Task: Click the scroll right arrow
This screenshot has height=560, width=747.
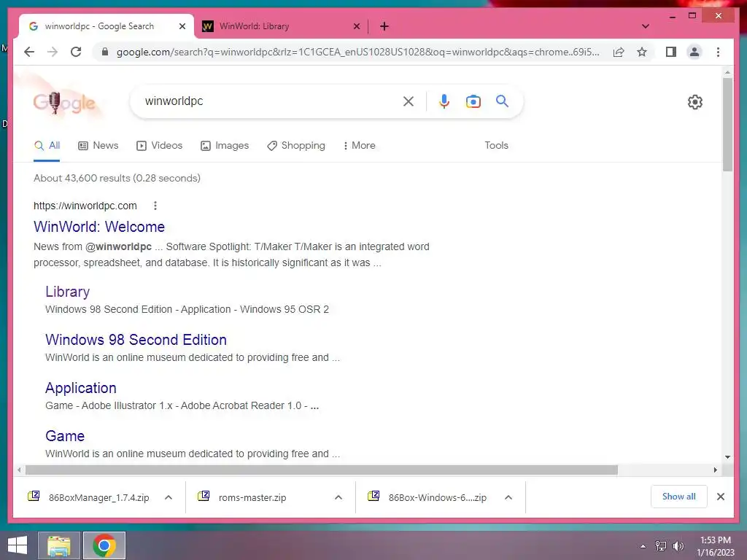Action: click(715, 470)
